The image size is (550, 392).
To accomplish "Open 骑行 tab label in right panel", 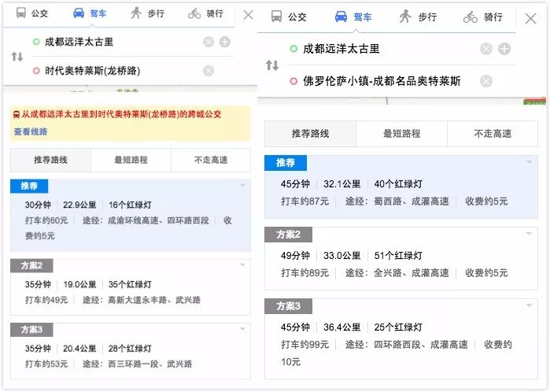I will (493, 17).
